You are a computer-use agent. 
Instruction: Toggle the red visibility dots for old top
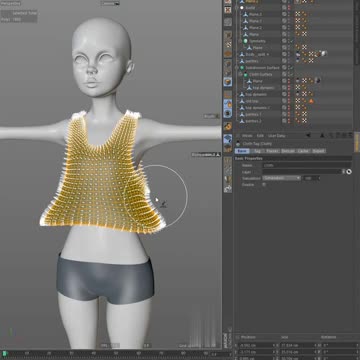point(289,101)
